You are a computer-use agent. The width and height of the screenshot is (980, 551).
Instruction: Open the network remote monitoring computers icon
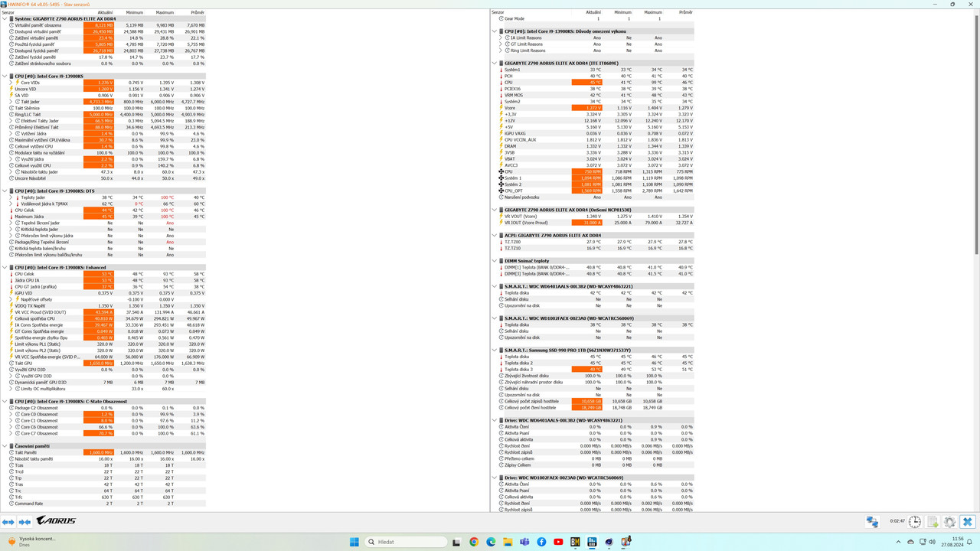pos(872,522)
